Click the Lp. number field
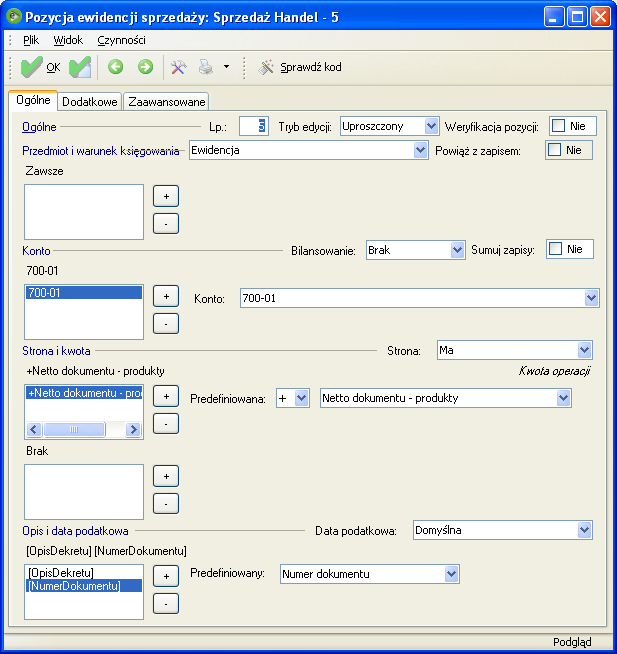The width and height of the screenshot is (617, 654). pyautogui.click(x=254, y=126)
